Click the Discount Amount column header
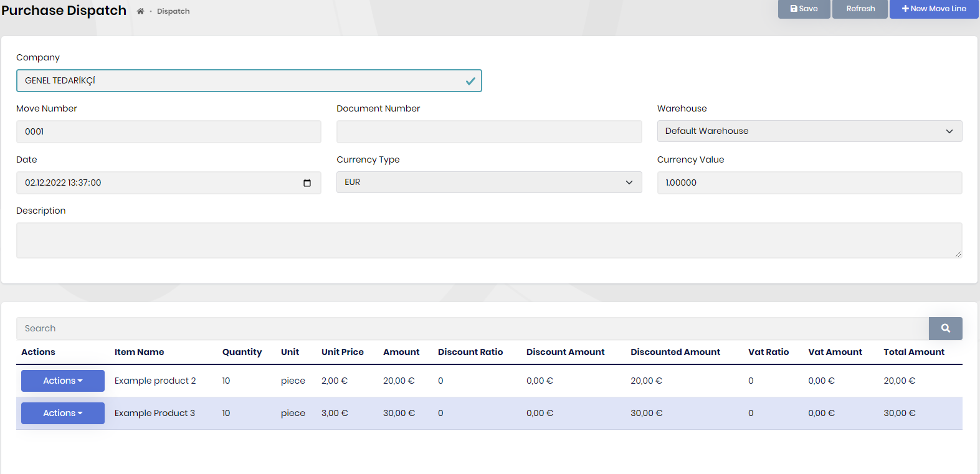Viewport: 980px width, 474px height. coord(566,352)
